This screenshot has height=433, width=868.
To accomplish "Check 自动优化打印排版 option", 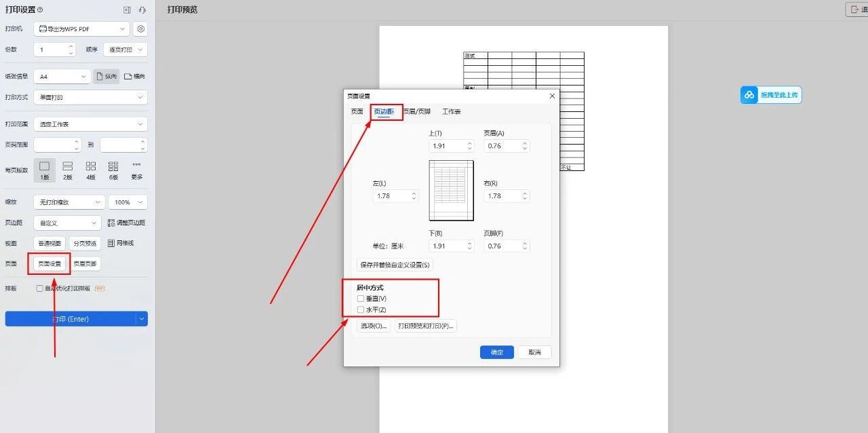I will [39, 288].
